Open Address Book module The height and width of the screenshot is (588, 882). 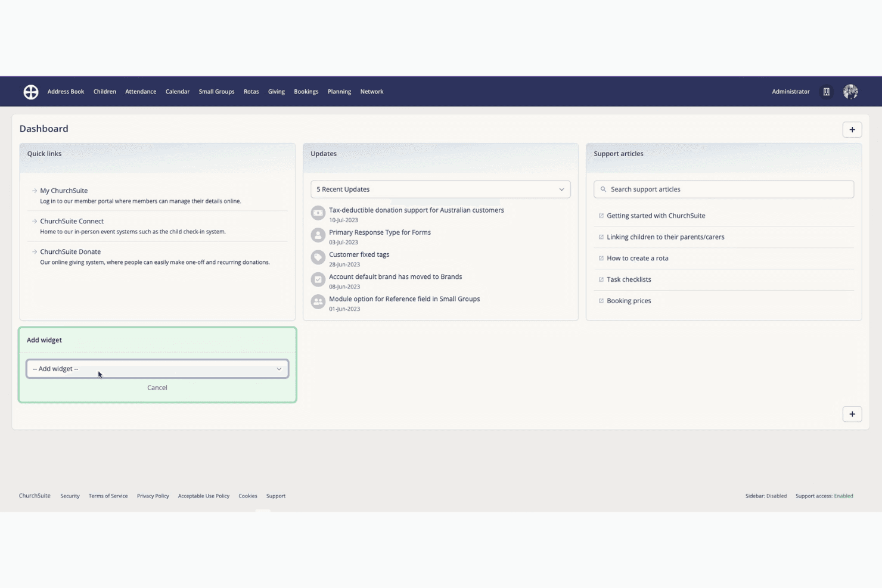pyautogui.click(x=66, y=92)
